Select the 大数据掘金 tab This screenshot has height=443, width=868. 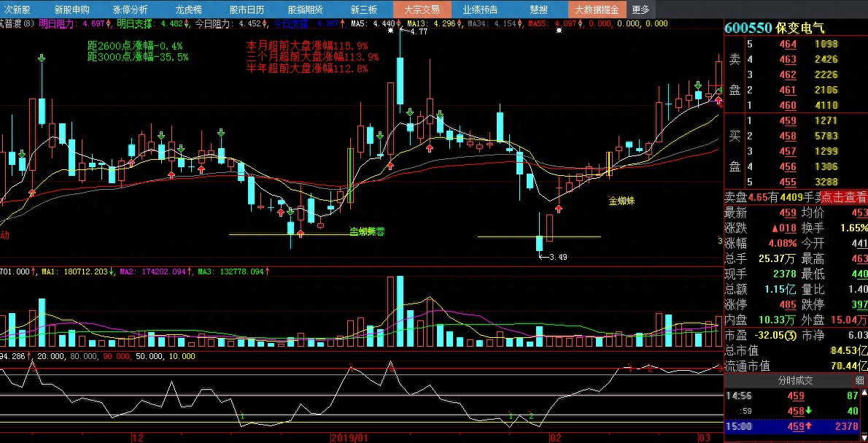pos(597,9)
